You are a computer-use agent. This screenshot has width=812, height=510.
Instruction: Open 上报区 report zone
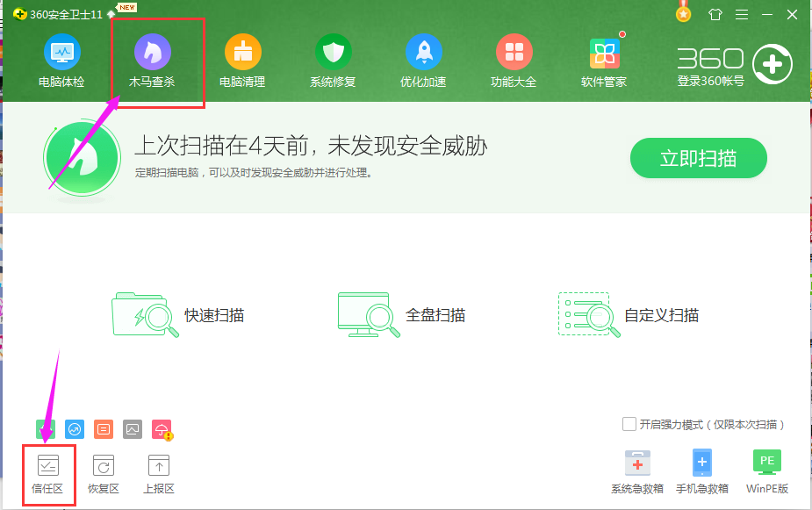point(159,474)
